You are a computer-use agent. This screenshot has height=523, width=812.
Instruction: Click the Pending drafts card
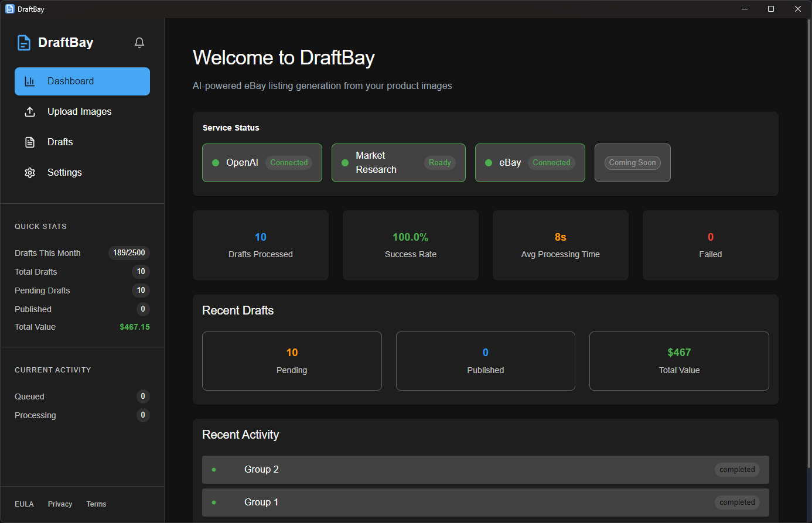pos(292,361)
